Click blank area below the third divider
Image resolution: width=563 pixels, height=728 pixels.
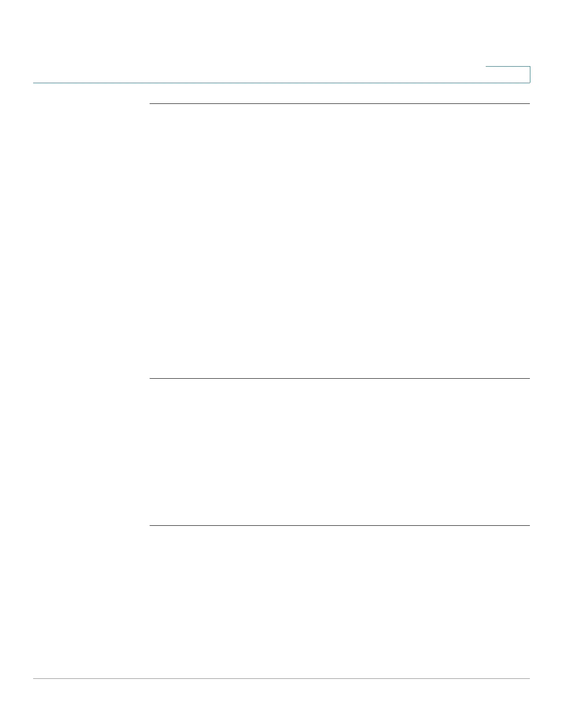[340, 601]
